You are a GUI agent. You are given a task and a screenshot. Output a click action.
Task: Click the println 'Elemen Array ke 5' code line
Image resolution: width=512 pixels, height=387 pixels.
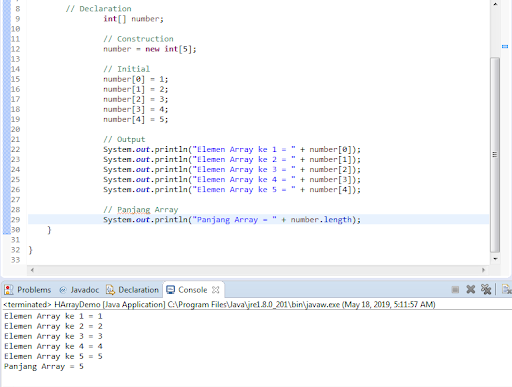(232, 189)
